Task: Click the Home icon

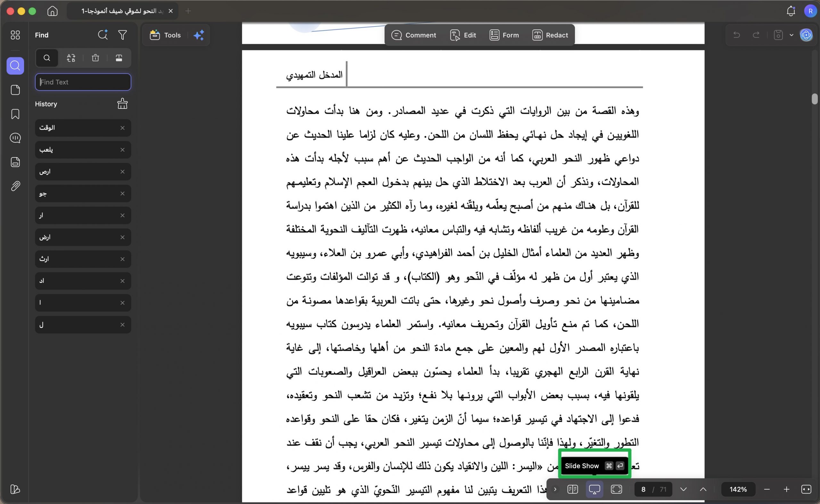Action: pyautogui.click(x=53, y=11)
